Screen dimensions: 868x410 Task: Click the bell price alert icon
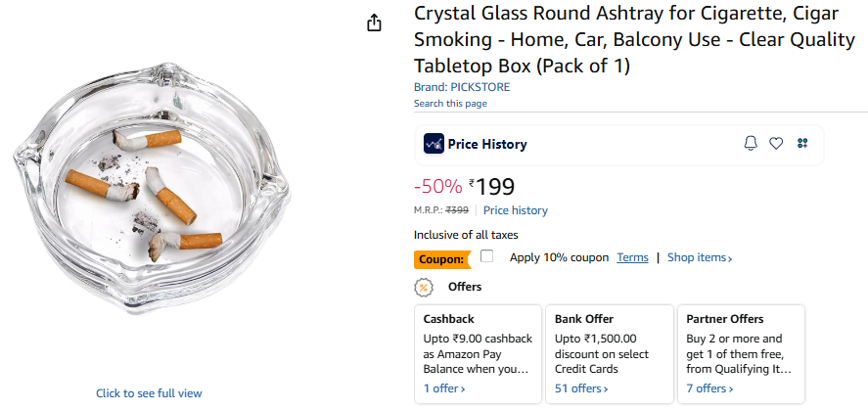(x=751, y=144)
